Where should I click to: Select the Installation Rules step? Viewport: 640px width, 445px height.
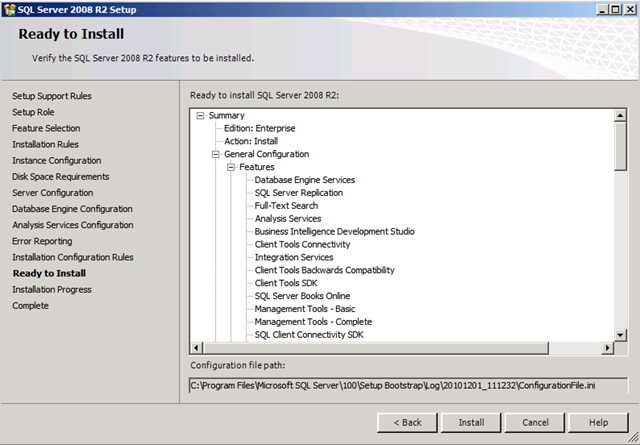(45, 144)
